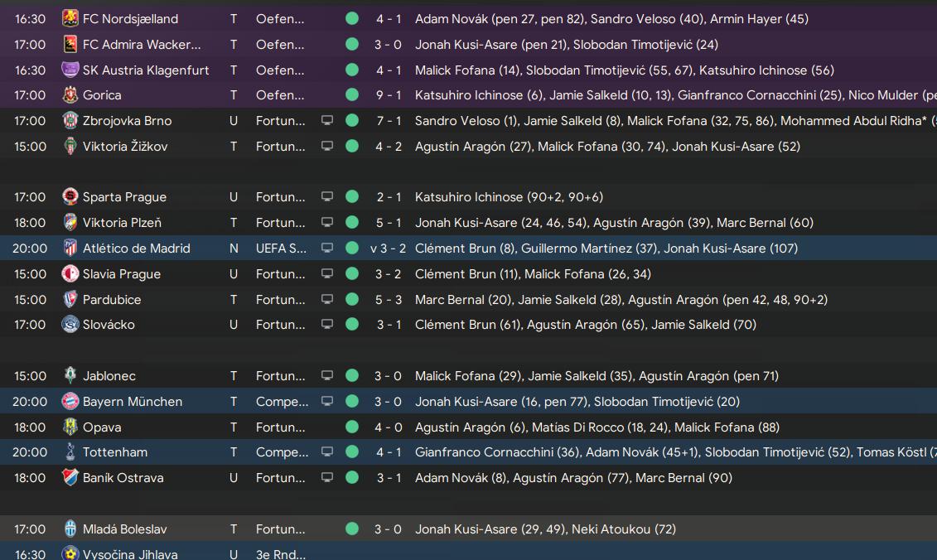The height and width of the screenshot is (560, 937).
Task: Open the Viktoria Plzeň team link
Action: (122, 222)
